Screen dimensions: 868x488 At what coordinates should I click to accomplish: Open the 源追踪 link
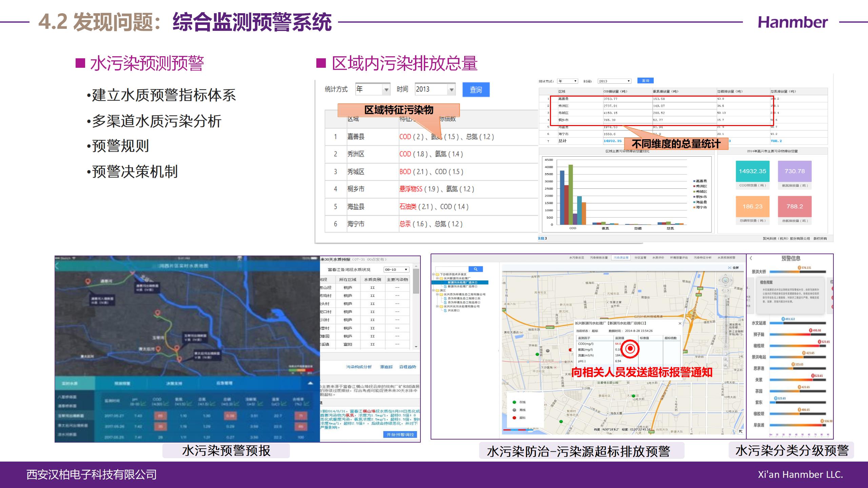pos(386,367)
